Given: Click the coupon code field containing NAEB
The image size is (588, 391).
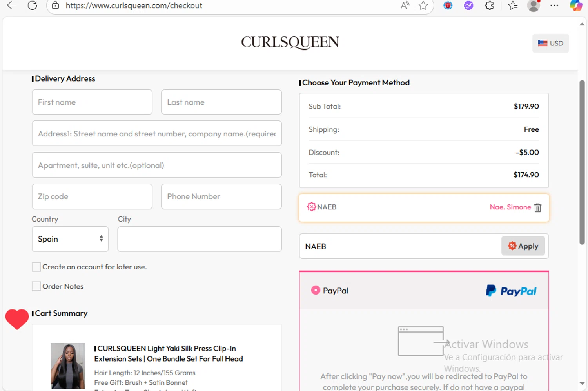Looking at the screenshot, I should pos(400,246).
